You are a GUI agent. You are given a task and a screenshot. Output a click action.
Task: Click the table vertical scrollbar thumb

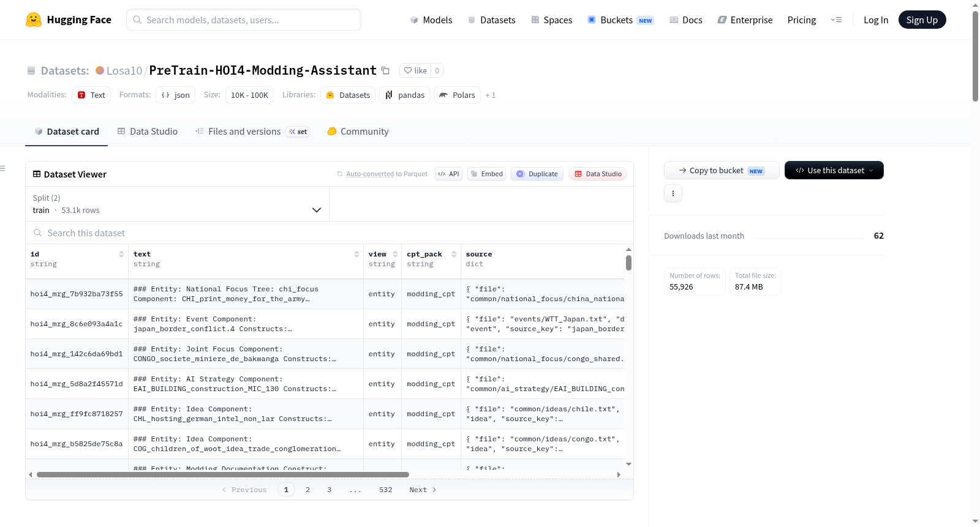(x=628, y=263)
